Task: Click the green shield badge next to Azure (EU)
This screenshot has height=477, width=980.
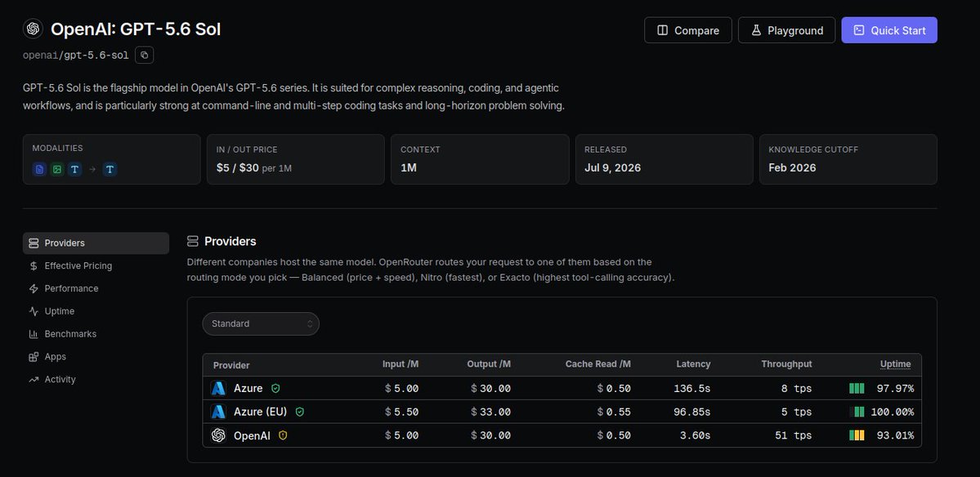Action: 299,412
